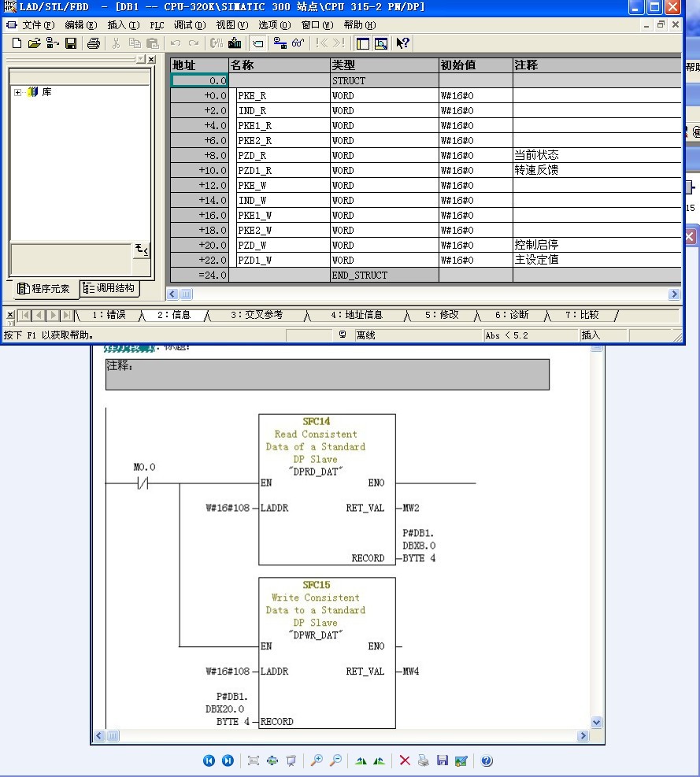Screen dimensions: 700x777
Task: Close the left overview panel with its X
Action: 152,60
